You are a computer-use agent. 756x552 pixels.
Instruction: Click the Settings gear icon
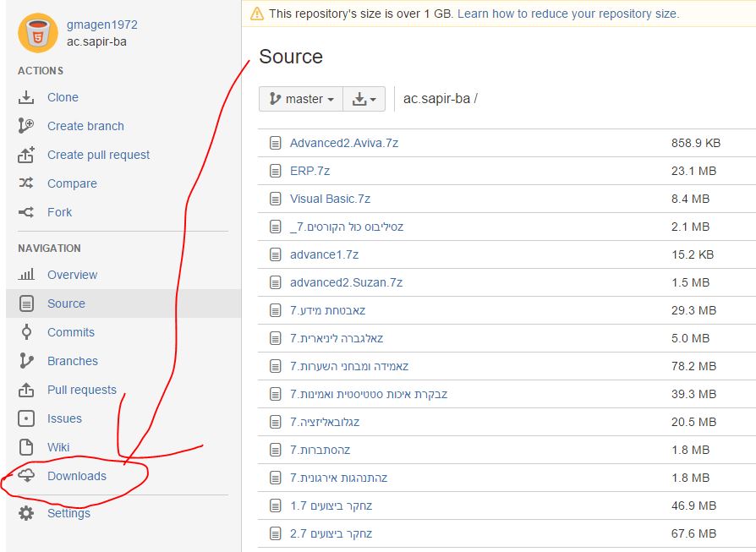[26, 513]
